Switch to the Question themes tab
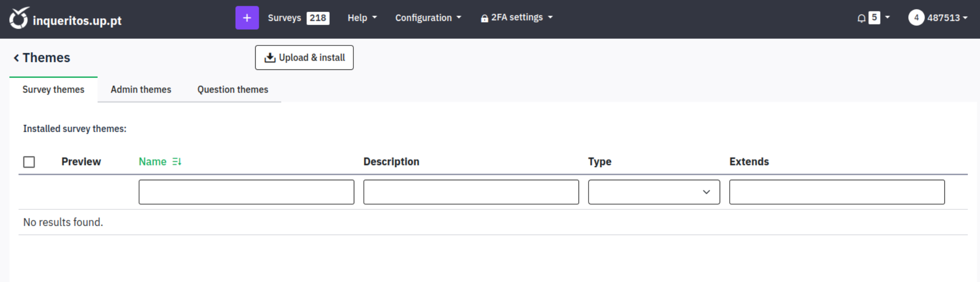Image resolution: width=980 pixels, height=282 pixels. (233, 90)
